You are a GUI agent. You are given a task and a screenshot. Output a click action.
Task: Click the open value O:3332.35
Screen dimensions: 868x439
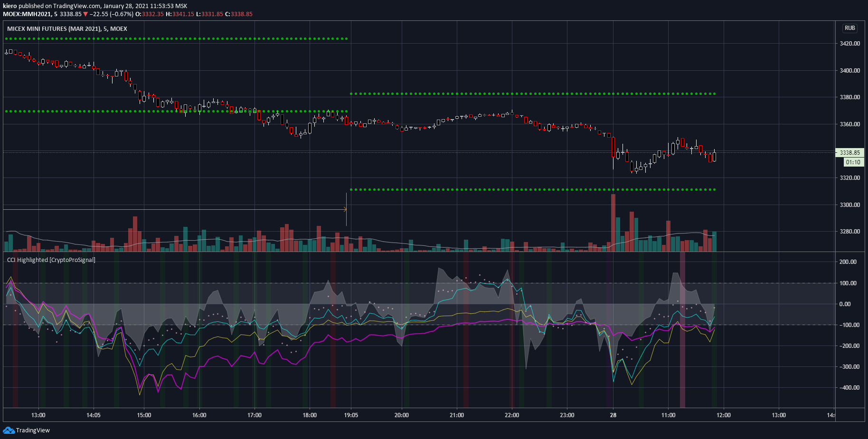(150, 14)
